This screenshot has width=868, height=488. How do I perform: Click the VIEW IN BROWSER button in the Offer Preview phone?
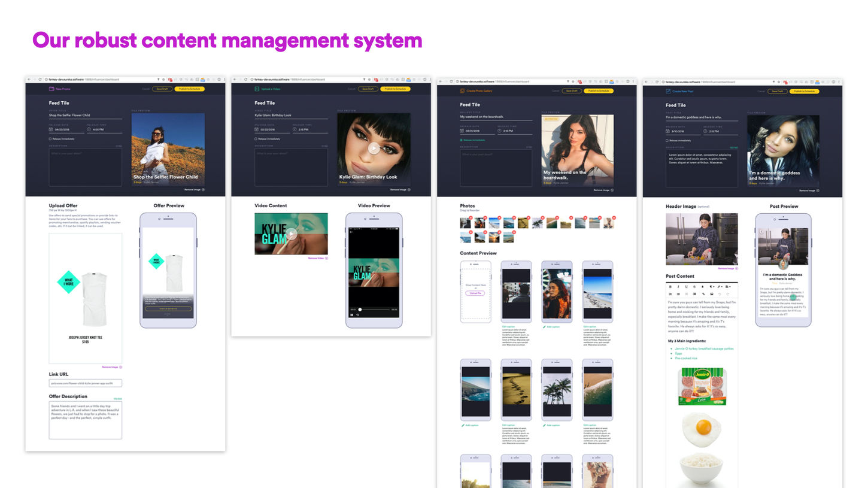click(168, 308)
